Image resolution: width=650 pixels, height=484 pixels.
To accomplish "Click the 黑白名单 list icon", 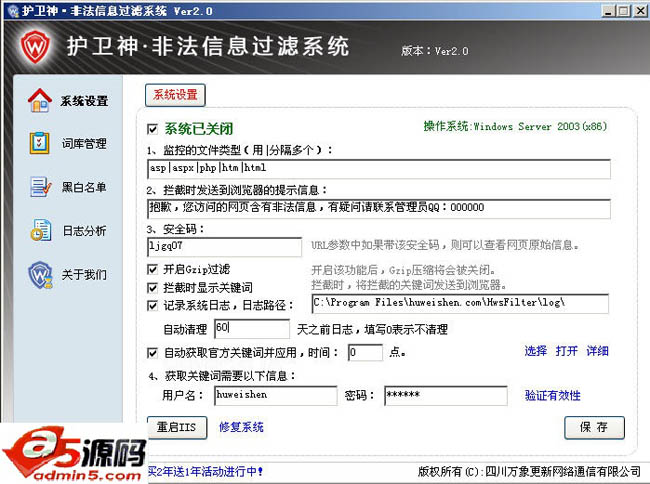I will (x=40, y=187).
